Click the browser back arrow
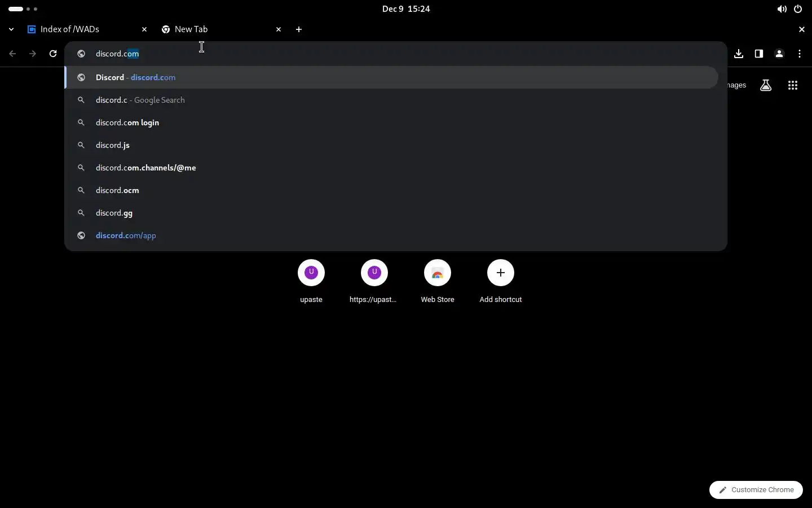 click(x=12, y=54)
